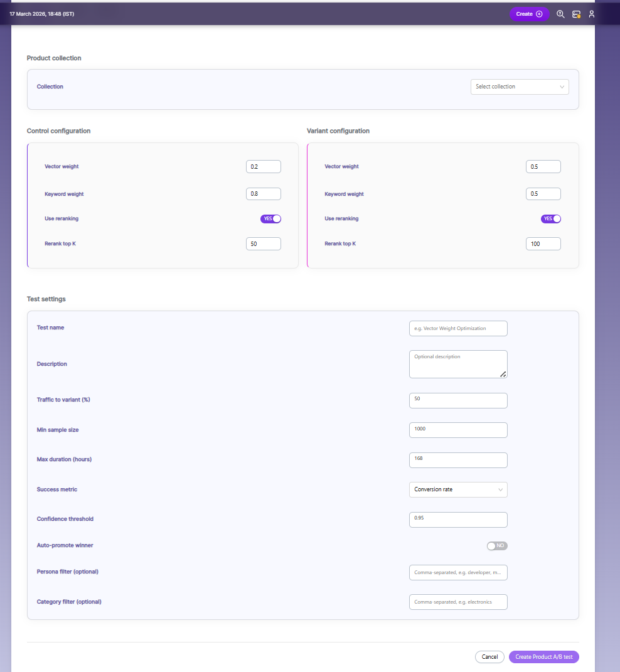Edit Min sample size field

point(458,430)
